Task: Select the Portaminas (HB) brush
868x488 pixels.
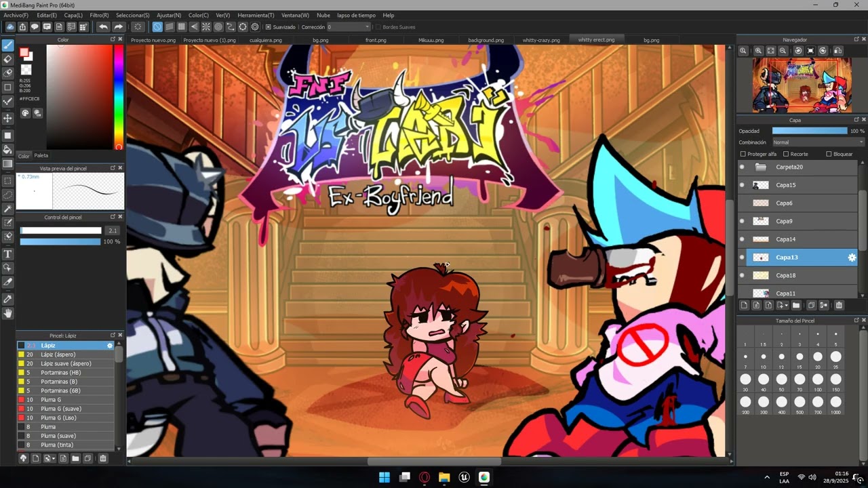Action: pyautogui.click(x=66, y=373)
